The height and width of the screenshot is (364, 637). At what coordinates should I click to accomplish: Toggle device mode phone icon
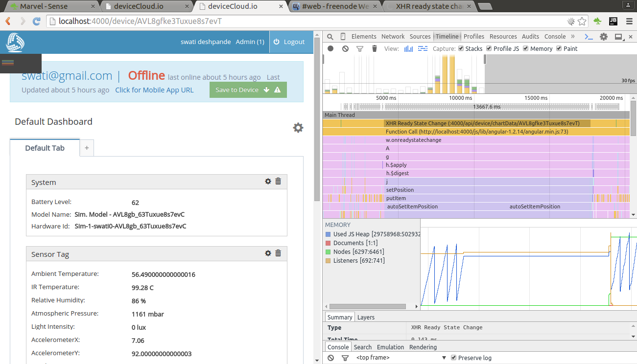point(343,37)
